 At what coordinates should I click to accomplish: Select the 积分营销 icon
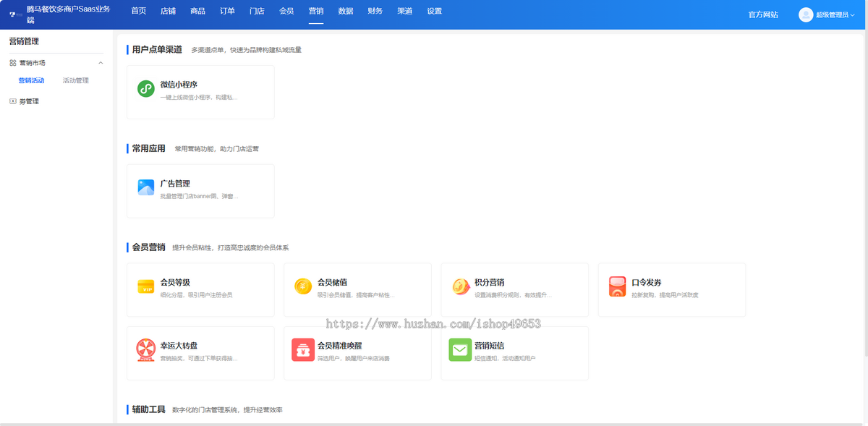point(460,286)
